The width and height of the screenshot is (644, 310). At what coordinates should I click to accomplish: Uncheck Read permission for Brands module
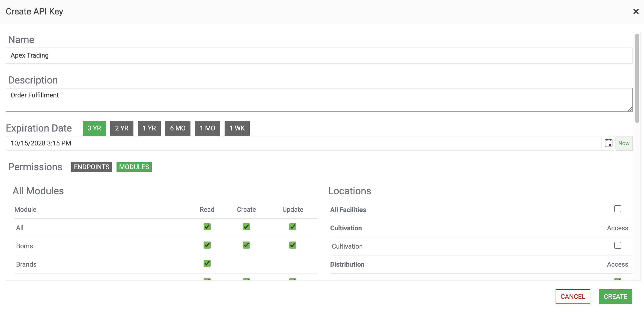(207, 263)
